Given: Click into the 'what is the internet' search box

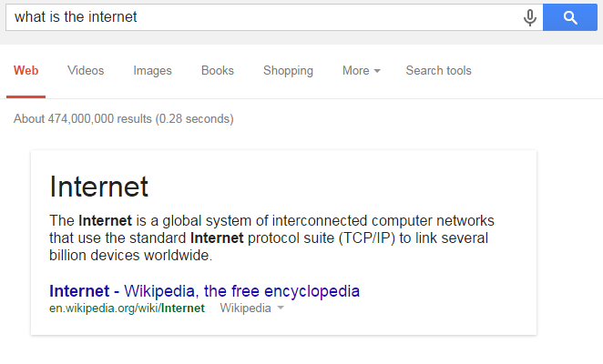Looking at the screenshot, I should tap(265, 17).
